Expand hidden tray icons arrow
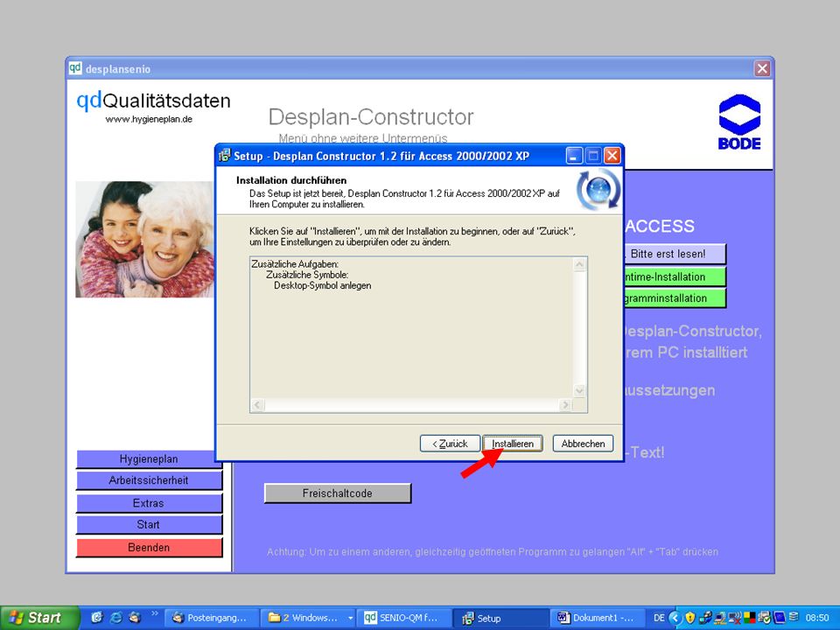This screenshot has width=840, height=630. pyautogui.click(x=675, y=618)
